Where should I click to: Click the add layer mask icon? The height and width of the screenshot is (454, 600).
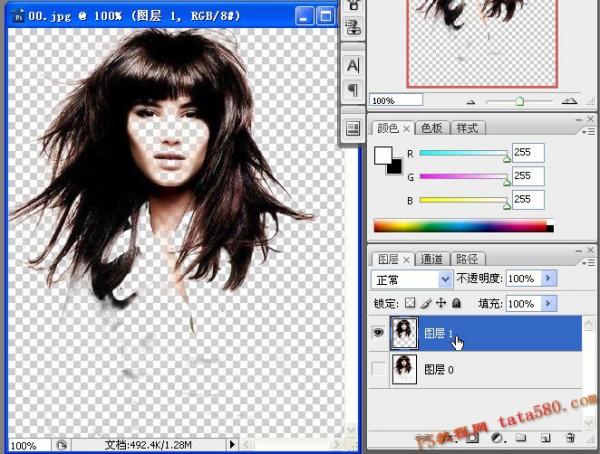[472, 438]
